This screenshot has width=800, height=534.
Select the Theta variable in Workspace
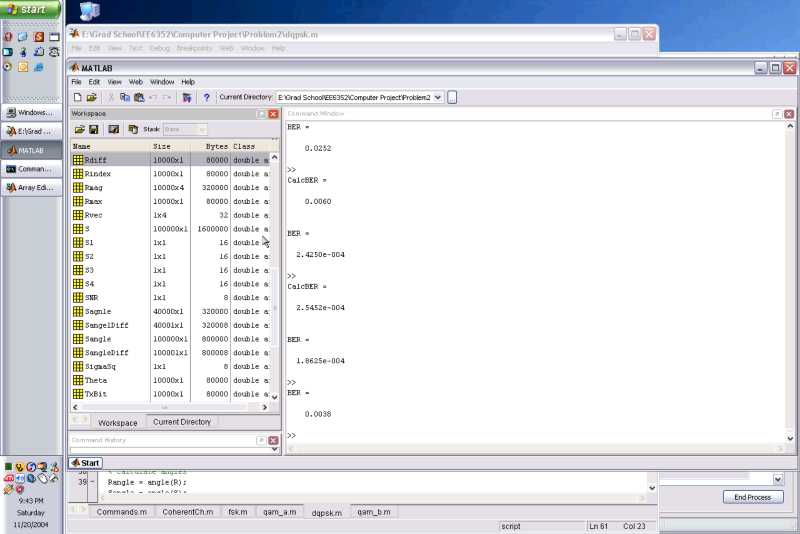point(170,380)
